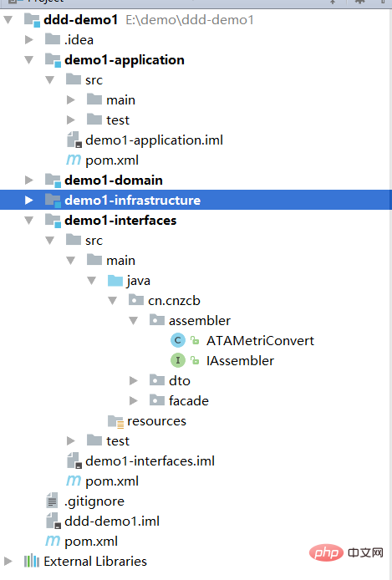Screen dimensions: 392x580
Task: Select the demo1-interfaces module
Action: (120, 220)
